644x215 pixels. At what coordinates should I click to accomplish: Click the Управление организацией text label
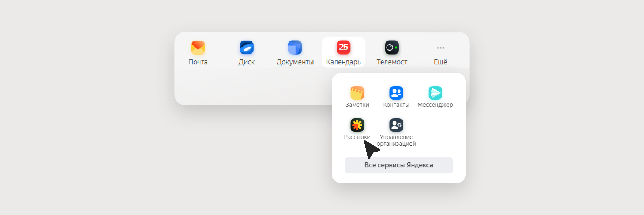coord(396,140)
